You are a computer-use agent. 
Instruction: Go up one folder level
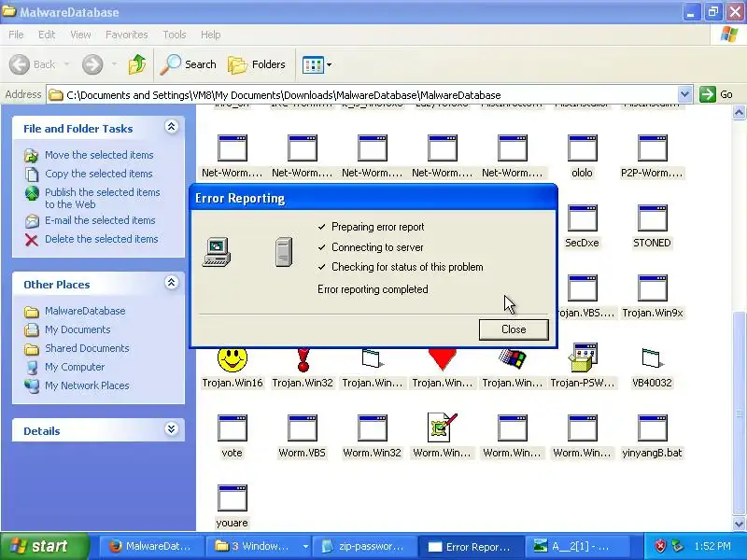click(137, 64)
